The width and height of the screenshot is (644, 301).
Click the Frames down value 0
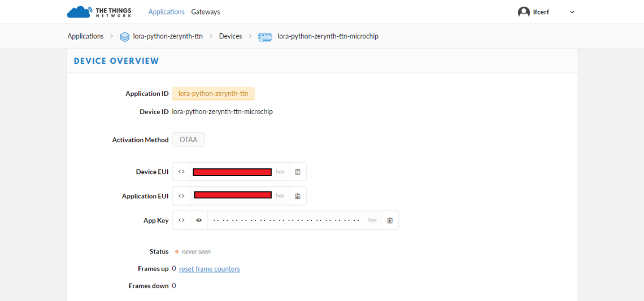tap(174, 285)
